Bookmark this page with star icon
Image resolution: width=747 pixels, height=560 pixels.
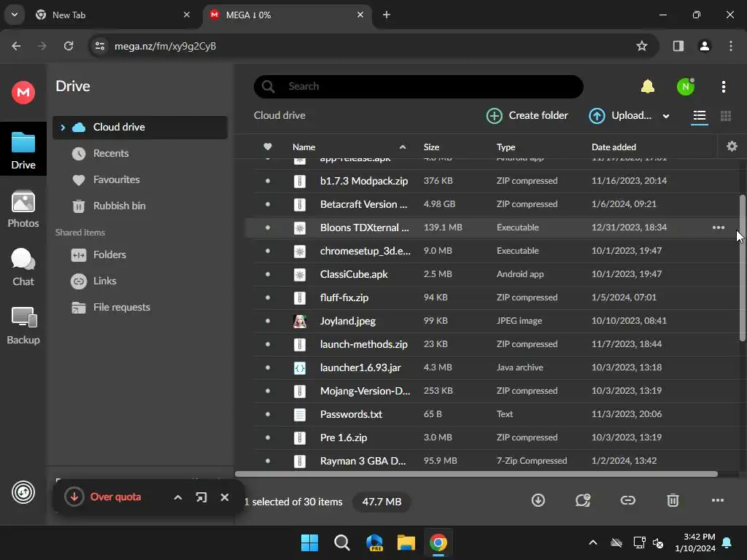click(642, 46)
